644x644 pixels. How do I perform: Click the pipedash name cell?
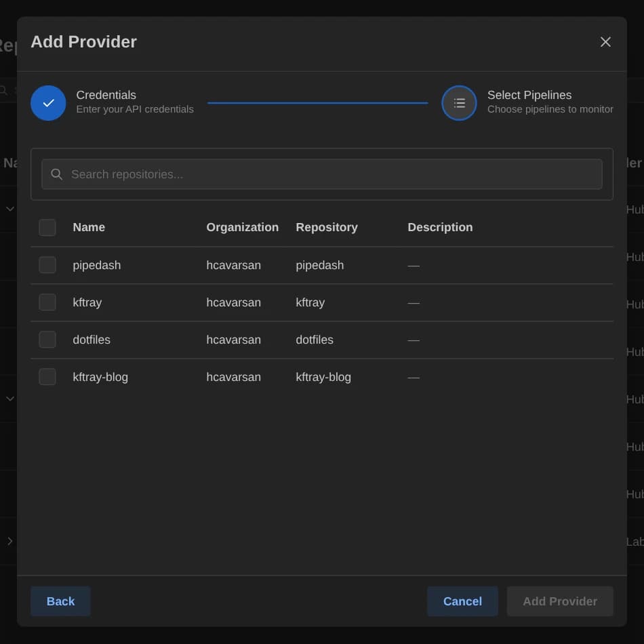(97, 265)
